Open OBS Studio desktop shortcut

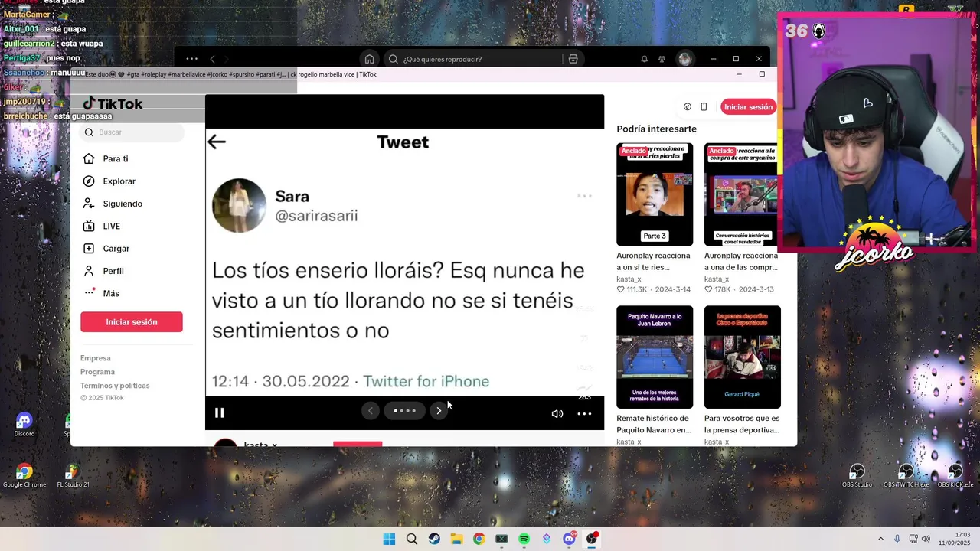coord(857,475)
